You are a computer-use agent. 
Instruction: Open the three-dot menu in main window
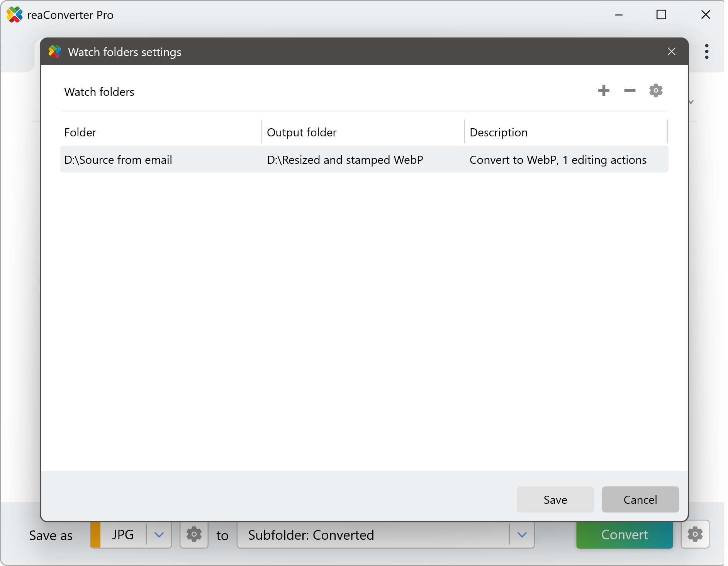click(x=707, y=51)
